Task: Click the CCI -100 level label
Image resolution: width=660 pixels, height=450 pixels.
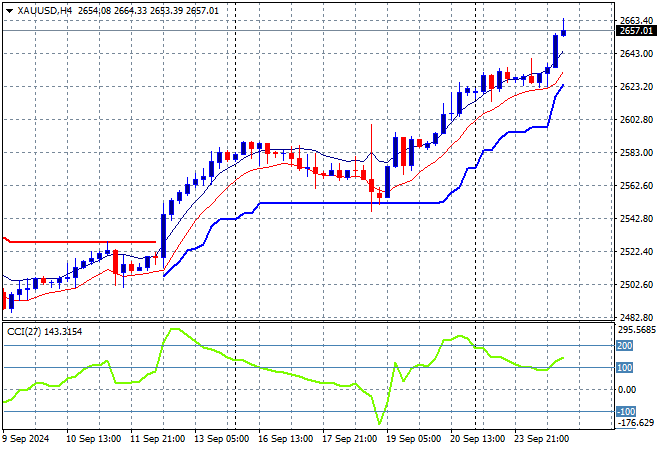Action: [626, 411]
